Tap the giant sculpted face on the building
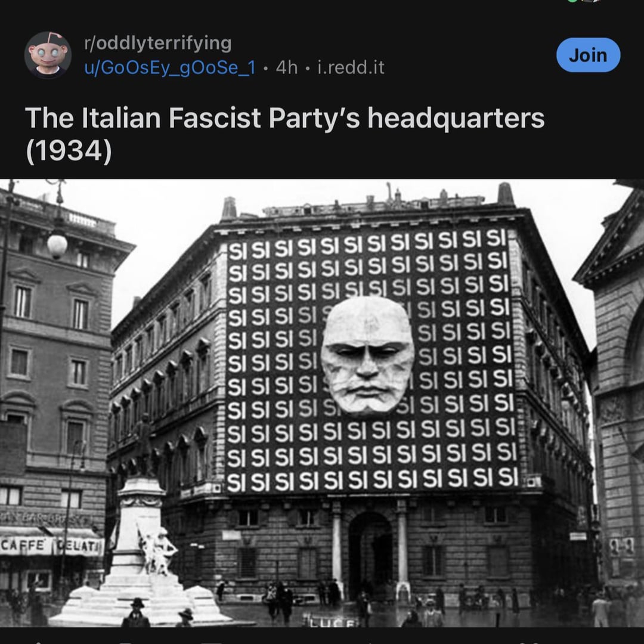Image resolution: width=644 pixels, height=644 pixels. point(367,354)
